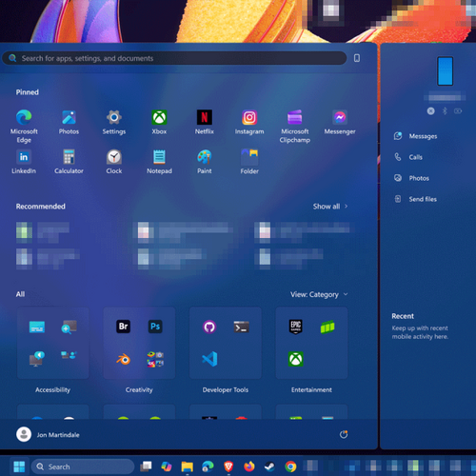Open the Developer Tools category label
This screenshot has width=476, height=476.
226,389
